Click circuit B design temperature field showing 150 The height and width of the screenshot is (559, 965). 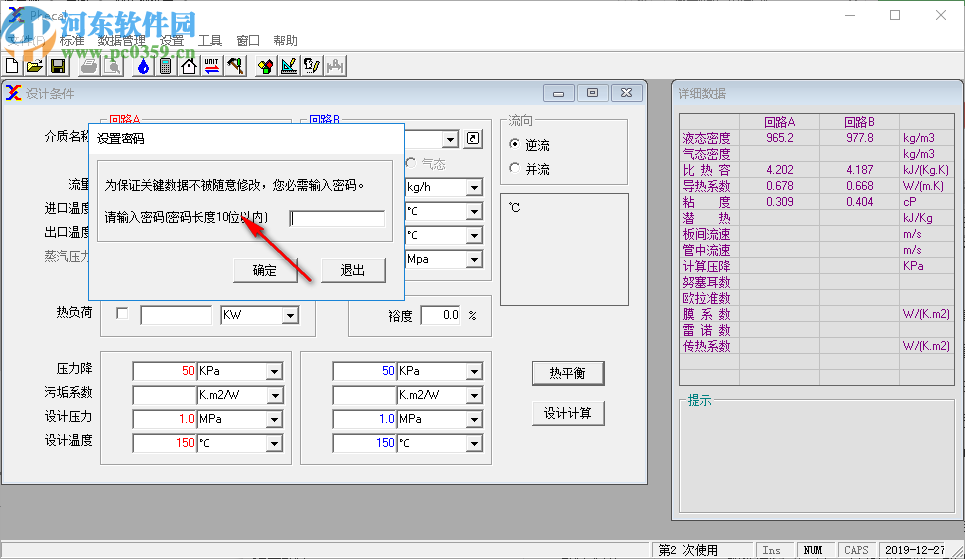pos(364,443)
